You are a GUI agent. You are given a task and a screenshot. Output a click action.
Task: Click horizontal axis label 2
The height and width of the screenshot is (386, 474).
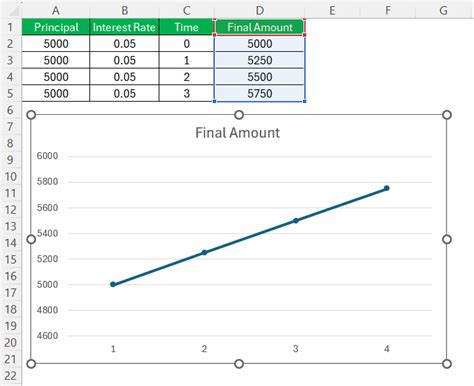[x=204, y=349]
